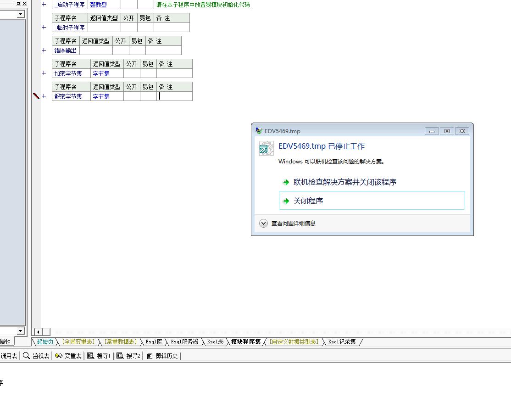Click 字节集 return type of 加密字节集
Screen dimensions: 511x420
(x=107, y=73)
